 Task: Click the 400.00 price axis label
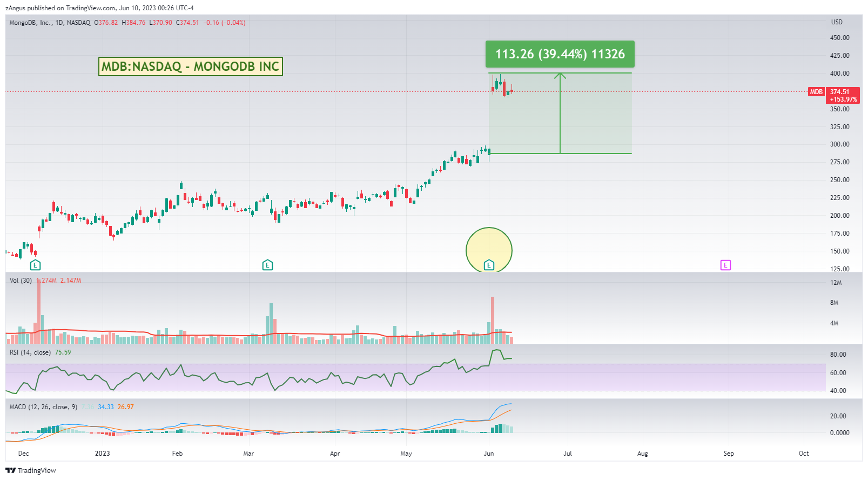[x=840, y=74]
